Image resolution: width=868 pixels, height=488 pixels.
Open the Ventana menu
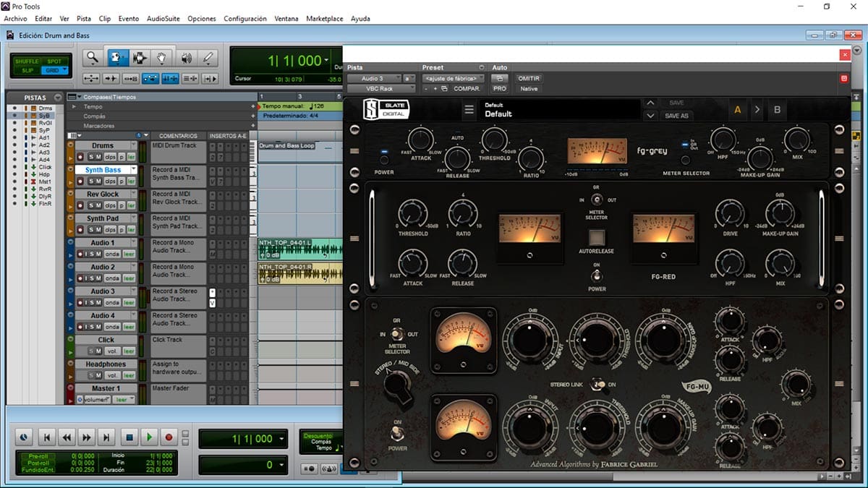tap(286, 18)
